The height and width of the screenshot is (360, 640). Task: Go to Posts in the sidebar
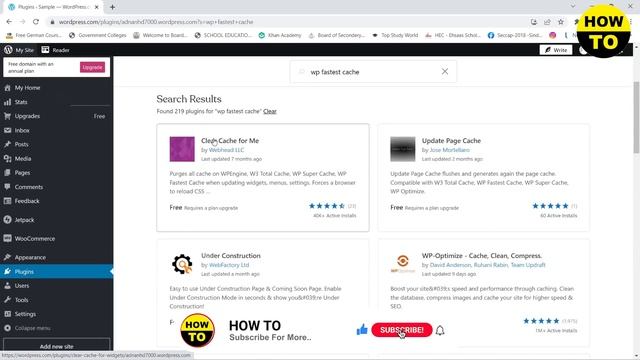pyautogui.click(x=22, y=144)
